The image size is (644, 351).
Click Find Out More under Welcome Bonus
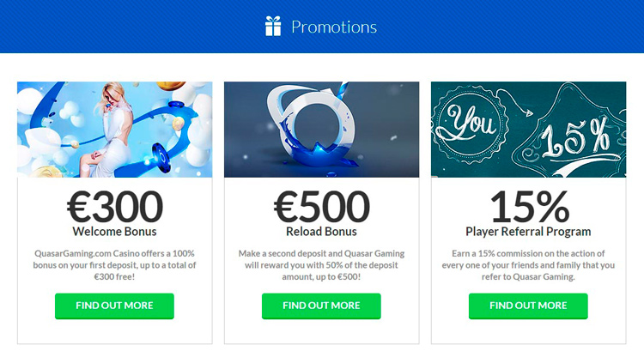click(114, 306)
